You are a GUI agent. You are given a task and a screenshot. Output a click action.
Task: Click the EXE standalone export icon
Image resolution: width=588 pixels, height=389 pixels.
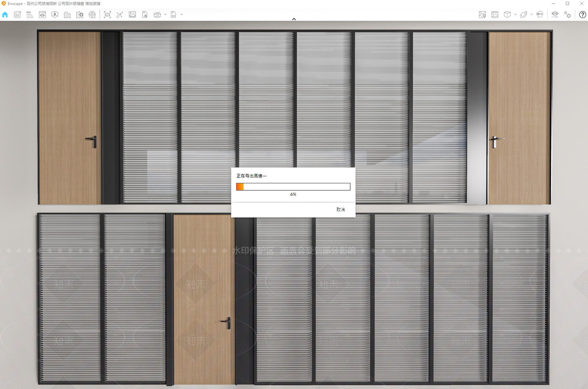click(173, 15)
